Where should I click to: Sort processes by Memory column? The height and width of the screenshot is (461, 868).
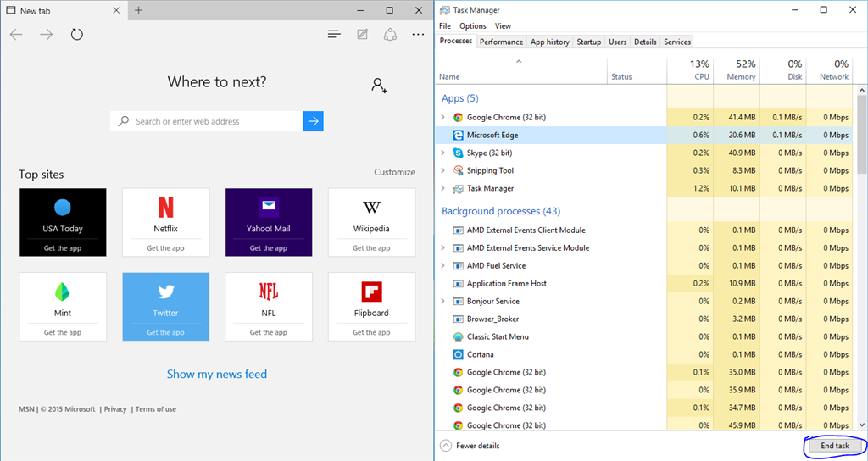click(737, 70)
